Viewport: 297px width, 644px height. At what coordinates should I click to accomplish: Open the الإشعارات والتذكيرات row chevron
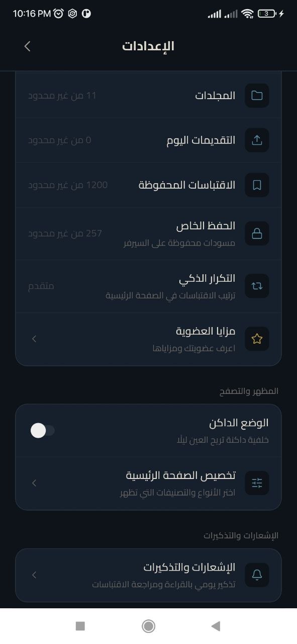(x=34, y=575)
